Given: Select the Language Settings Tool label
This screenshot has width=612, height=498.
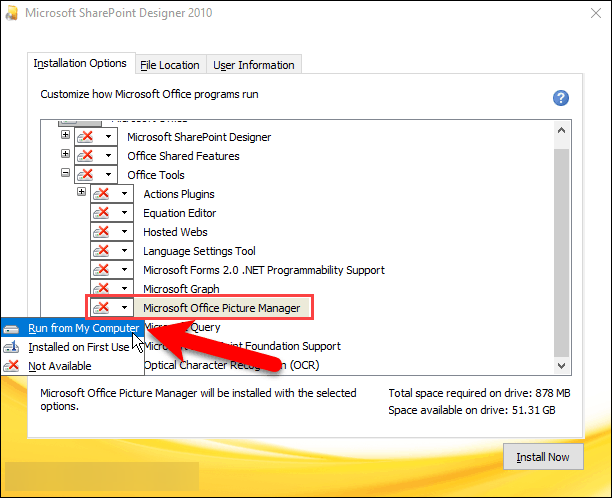Looking at the screenshot, I should [199, 251].
